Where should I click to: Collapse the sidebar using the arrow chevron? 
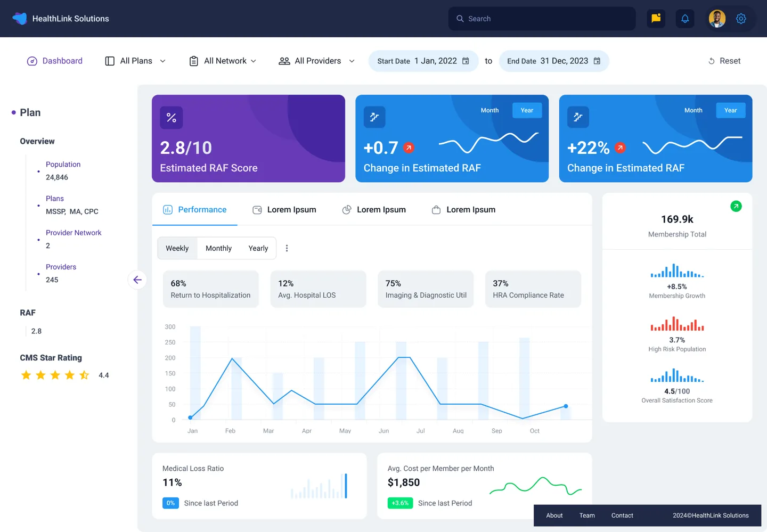137,280
